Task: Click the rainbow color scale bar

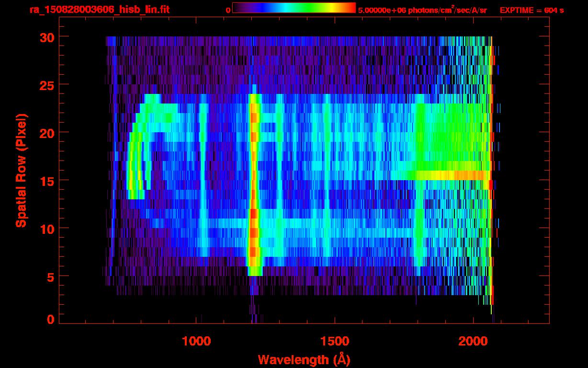Action: click(294, 8)
